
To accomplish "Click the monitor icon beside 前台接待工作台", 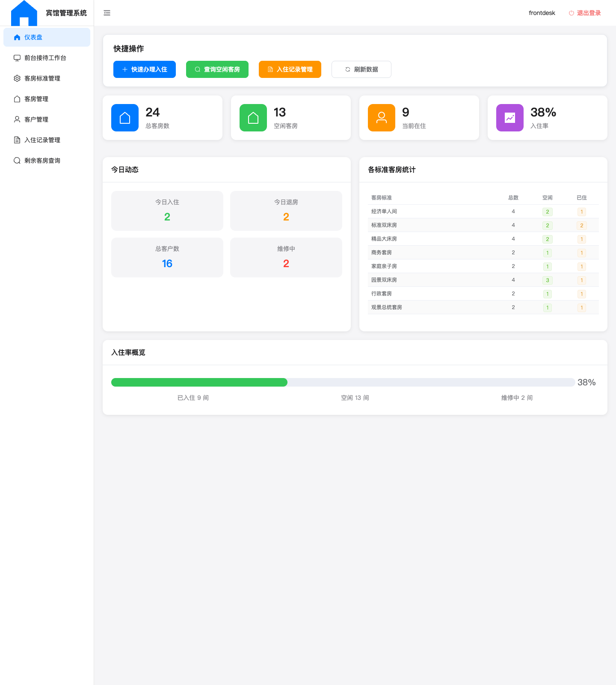I will 17,58.
